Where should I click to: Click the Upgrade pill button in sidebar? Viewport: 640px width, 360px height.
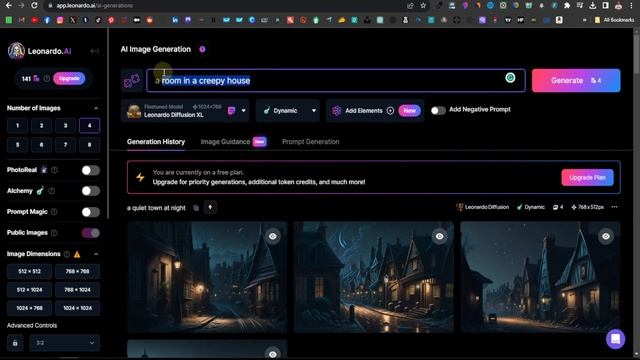click(x=69, y=78)
